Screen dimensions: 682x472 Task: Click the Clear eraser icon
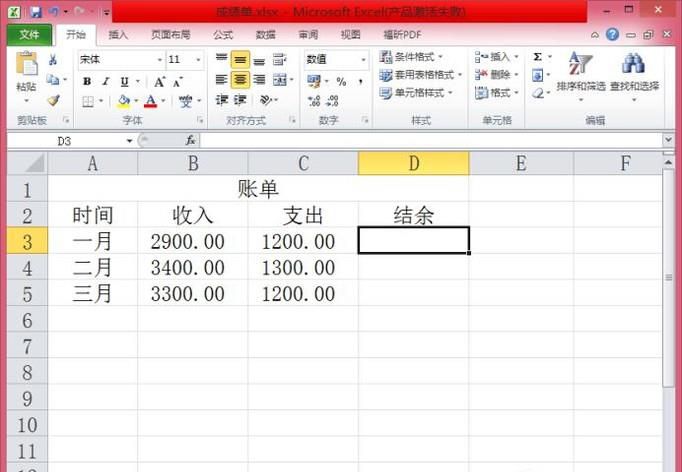[538, 93]
